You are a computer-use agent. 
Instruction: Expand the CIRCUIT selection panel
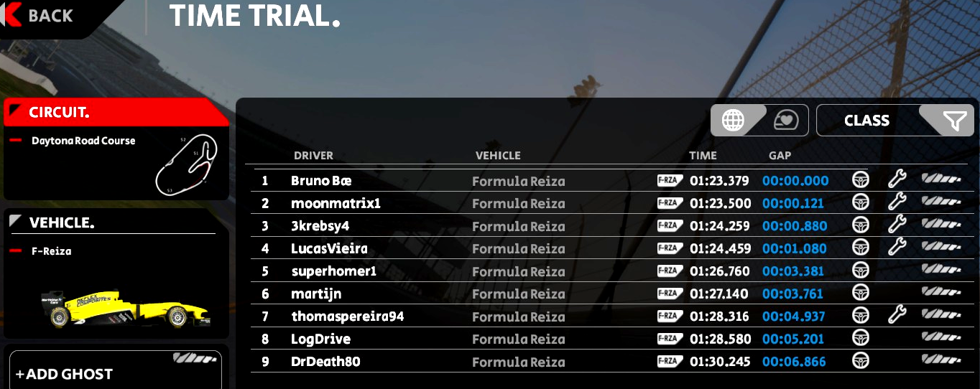coord(116,113)
